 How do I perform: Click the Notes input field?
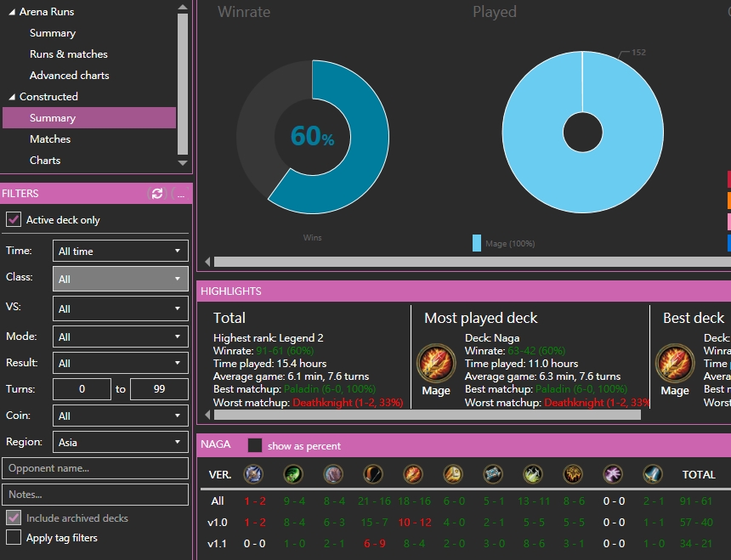click(x=95, y=495)
